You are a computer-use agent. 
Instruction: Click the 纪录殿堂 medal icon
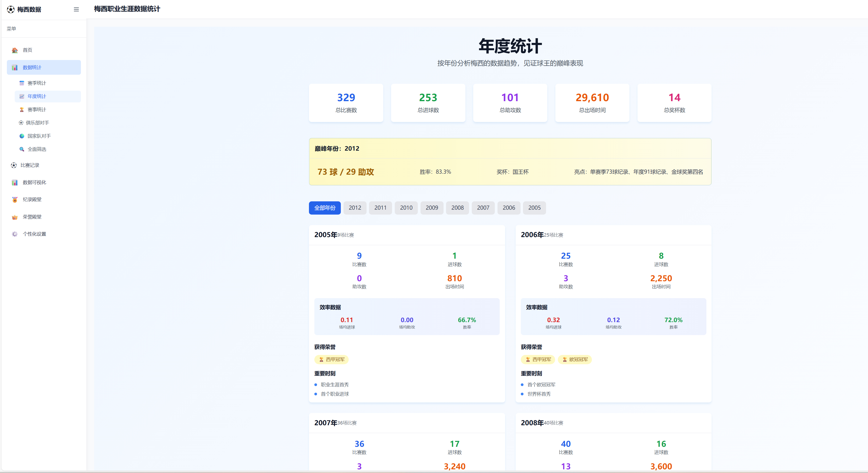[x=15, y=200]
